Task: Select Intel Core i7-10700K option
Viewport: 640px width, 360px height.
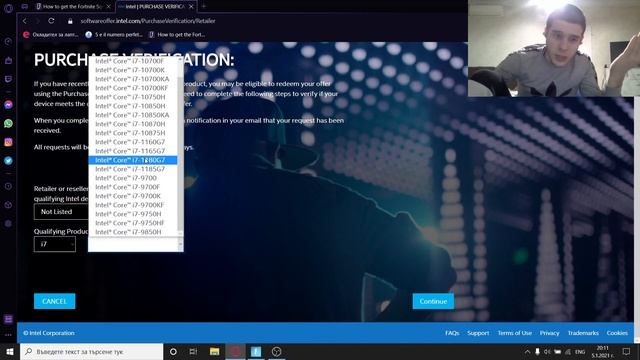Action: (133, 70)
